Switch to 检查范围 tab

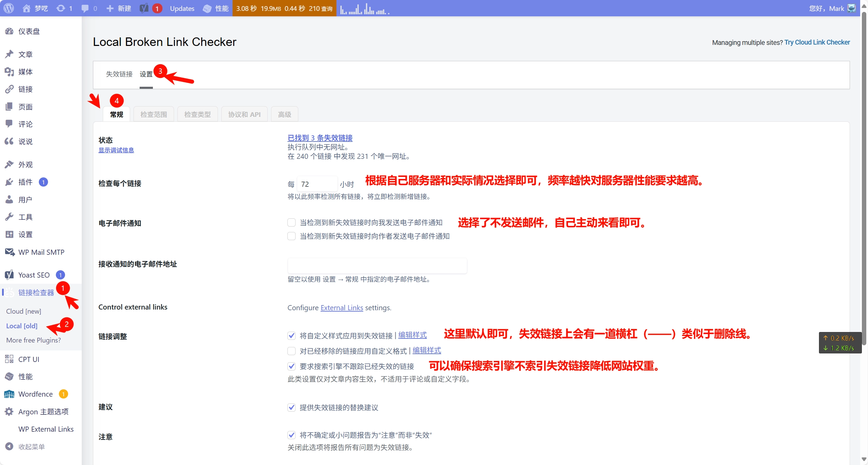(x=154, y=114)
